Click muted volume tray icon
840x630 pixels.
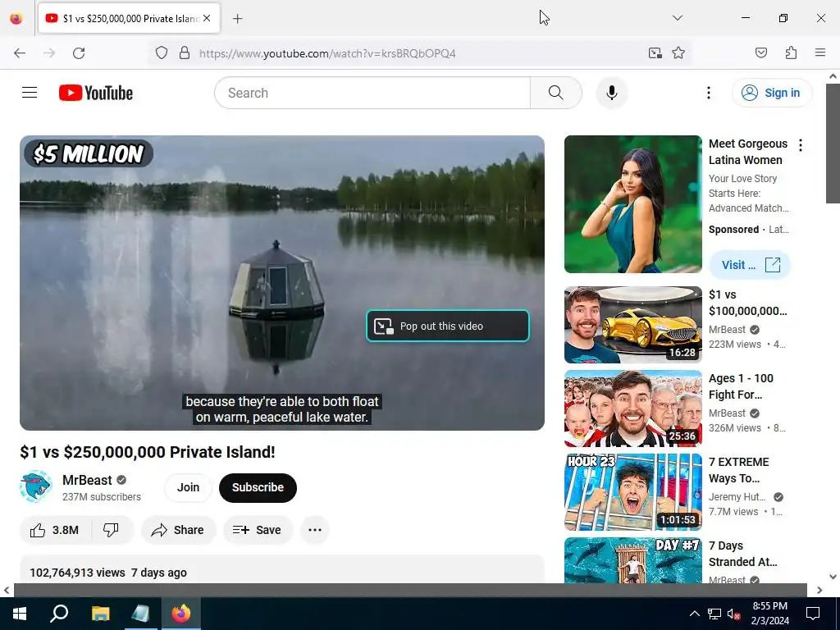pyautogui.click(x=733, y=614)
